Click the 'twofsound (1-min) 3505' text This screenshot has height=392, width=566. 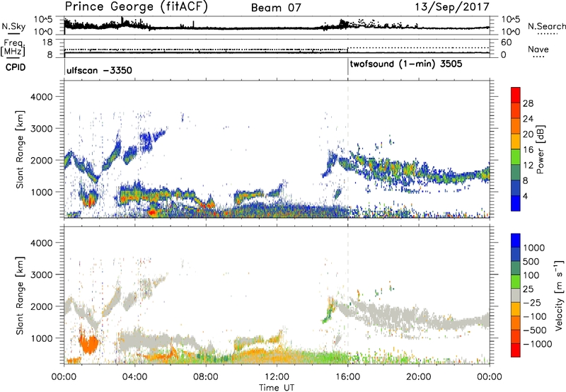(x=406, y=64)
